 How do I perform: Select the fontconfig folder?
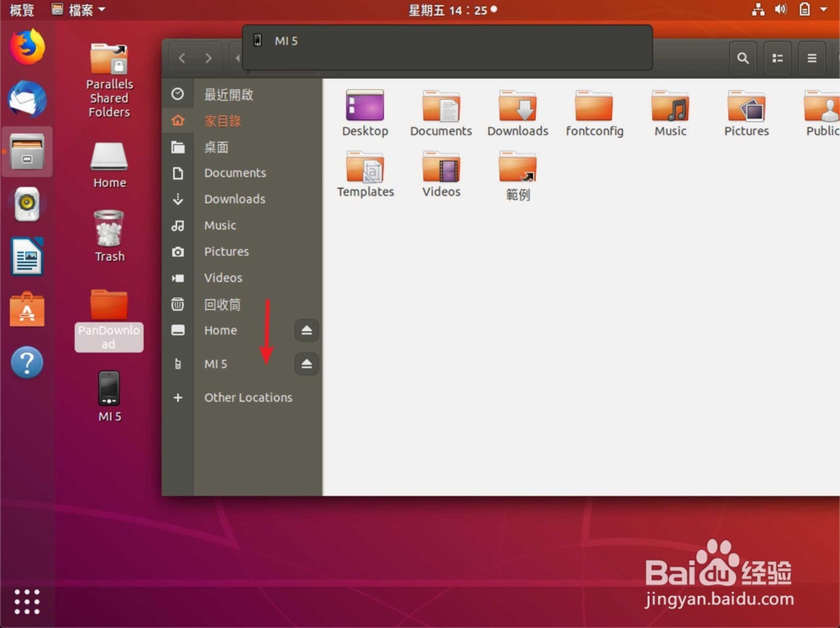click(594, 113)
